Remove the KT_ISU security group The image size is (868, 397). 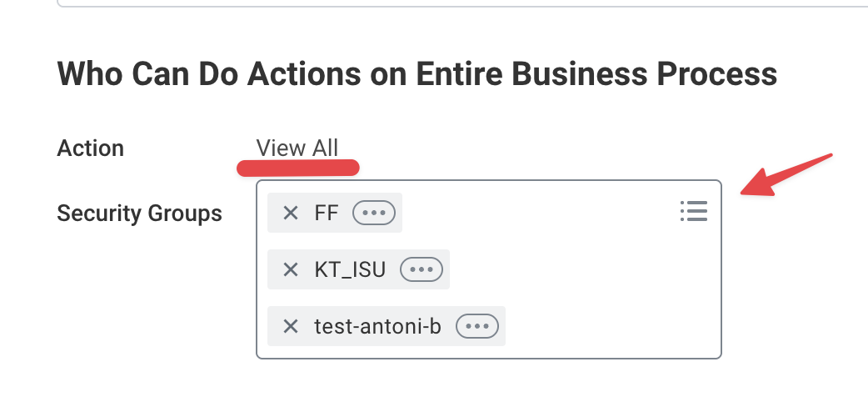291,269
